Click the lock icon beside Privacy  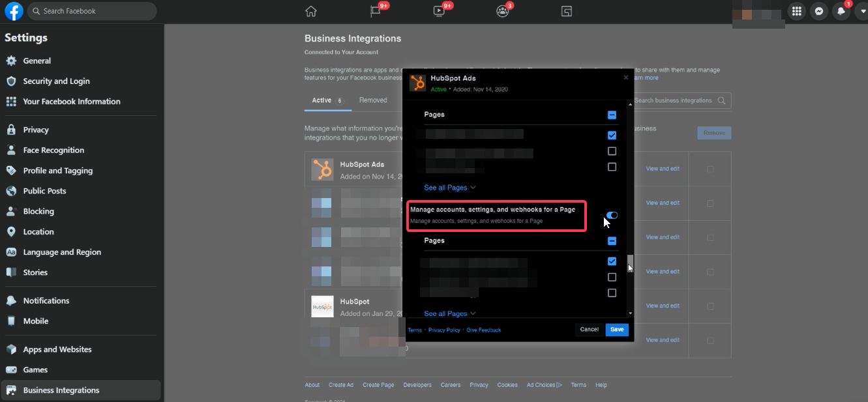point(11,130)
